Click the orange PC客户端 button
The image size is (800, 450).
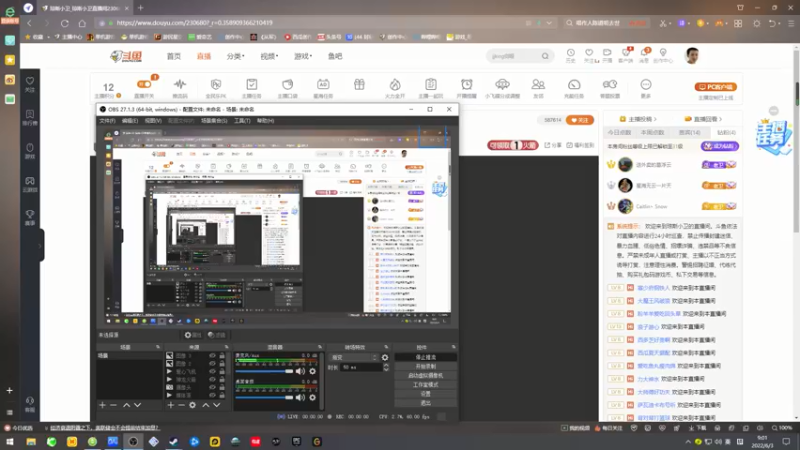(x=715, y=87)
